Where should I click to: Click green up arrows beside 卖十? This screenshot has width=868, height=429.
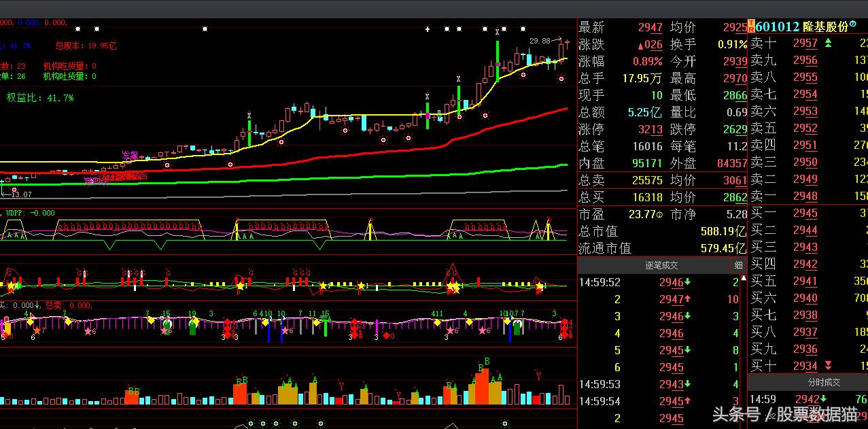(x=828, y=44)
